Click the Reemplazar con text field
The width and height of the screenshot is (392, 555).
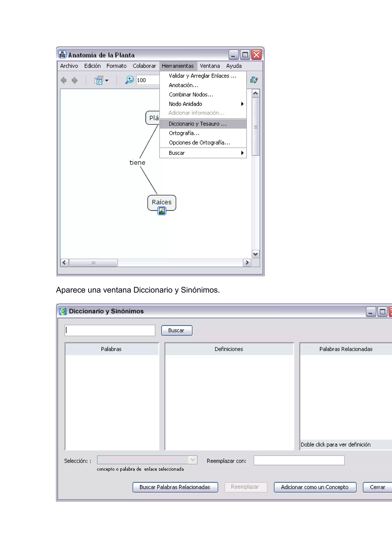[299, 460]
